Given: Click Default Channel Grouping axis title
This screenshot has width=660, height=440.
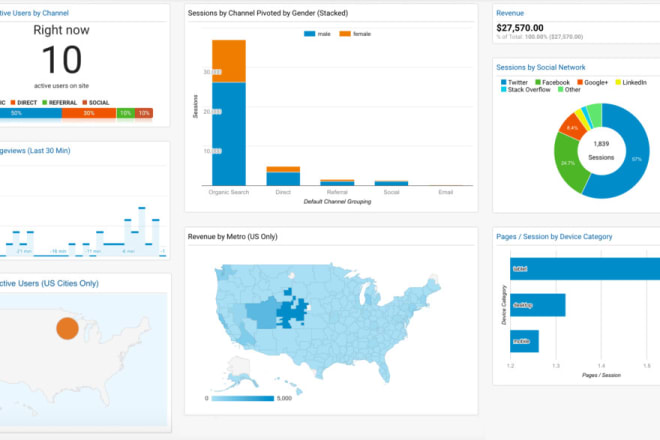Looking at the screenshot, I should click(338, 202).
